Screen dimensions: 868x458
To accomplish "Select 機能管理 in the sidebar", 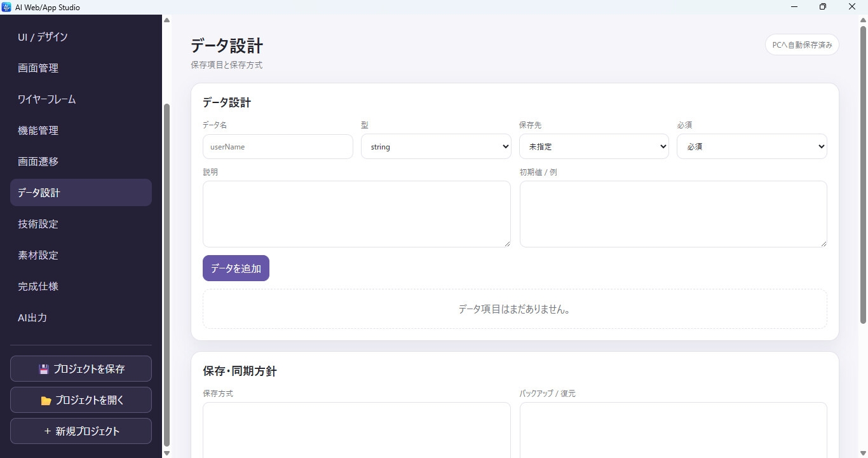I will coord(81,130).
